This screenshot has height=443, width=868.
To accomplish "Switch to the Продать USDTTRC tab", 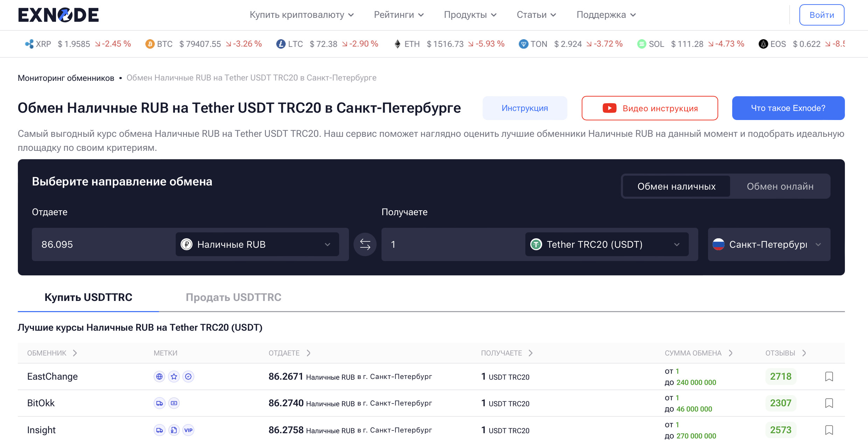I will (233, 297).
